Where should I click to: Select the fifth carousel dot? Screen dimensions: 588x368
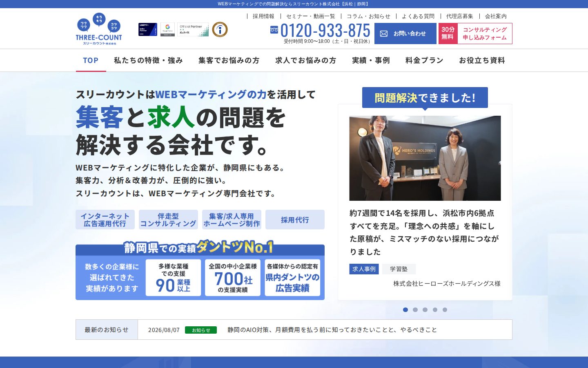click(445, 310)
